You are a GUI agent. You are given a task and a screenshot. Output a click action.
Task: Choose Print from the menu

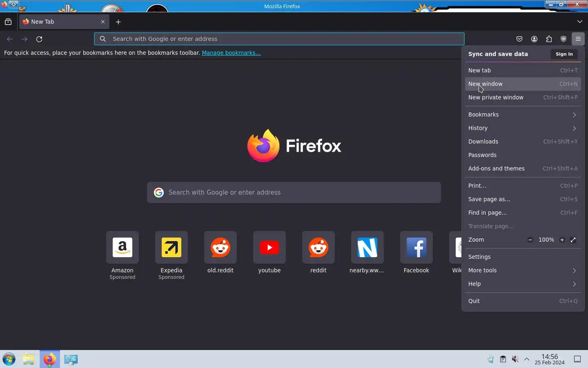coord(523,186)
